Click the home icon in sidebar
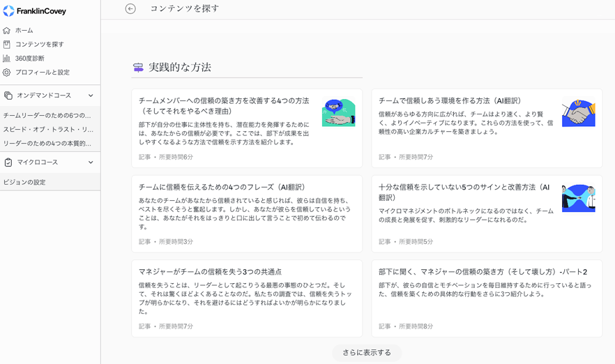The image size is (615, 364). point(7,31)
